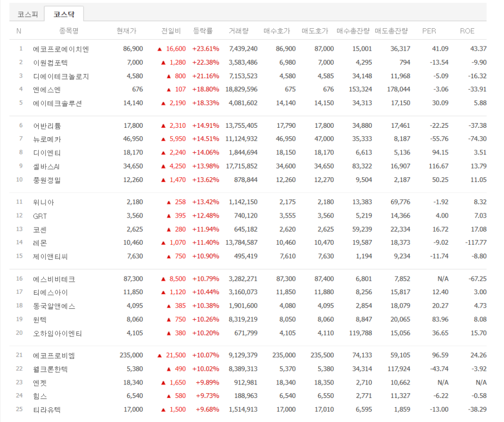The width and height of the screenshot is (504, 422).
Task: Click the 디에이테크놀로지 stock name
Action: [61, 77]
